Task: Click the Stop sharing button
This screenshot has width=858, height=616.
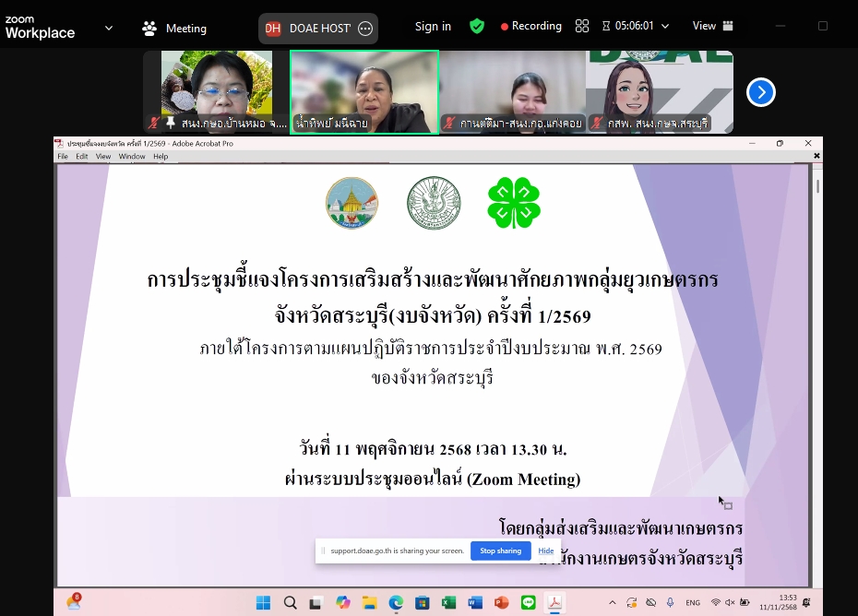Action: coord(500,551)
